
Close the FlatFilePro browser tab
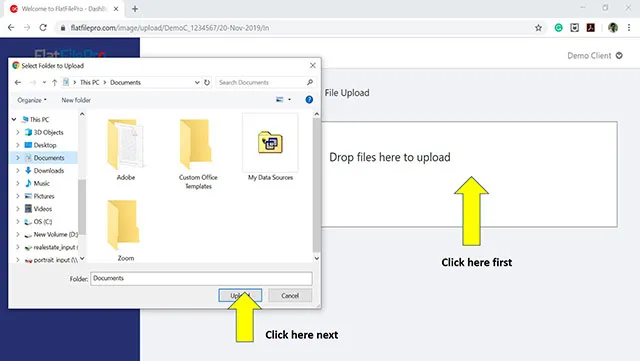point(116,9)
